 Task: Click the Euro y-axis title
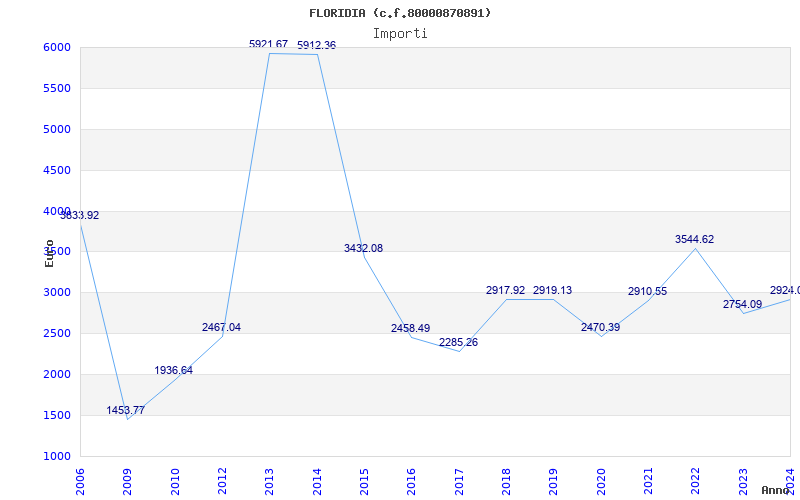[x=49, y=253]
